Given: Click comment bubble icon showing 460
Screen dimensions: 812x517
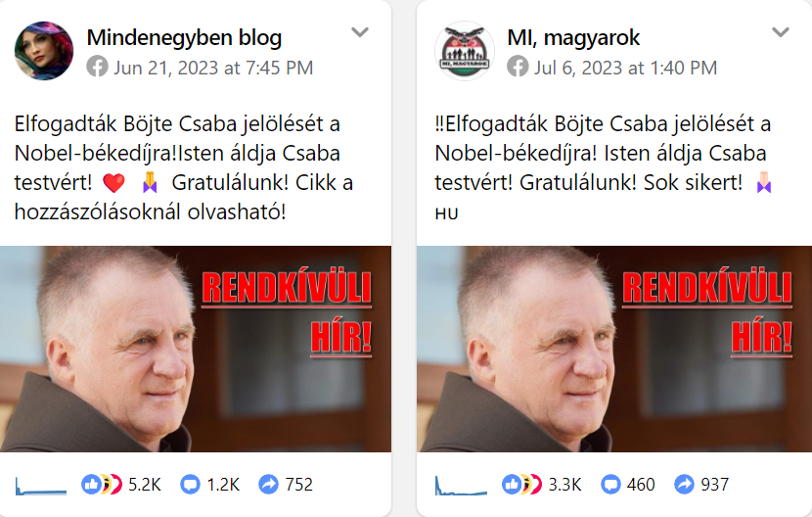Looking at the screenshot, I should pyautogui.click(x=610, y=485).
